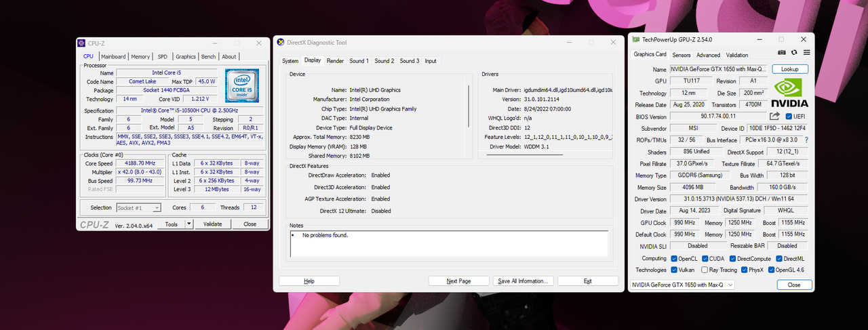Click the NVIDIA logo in GPU-Z

(x=789, y=92)
